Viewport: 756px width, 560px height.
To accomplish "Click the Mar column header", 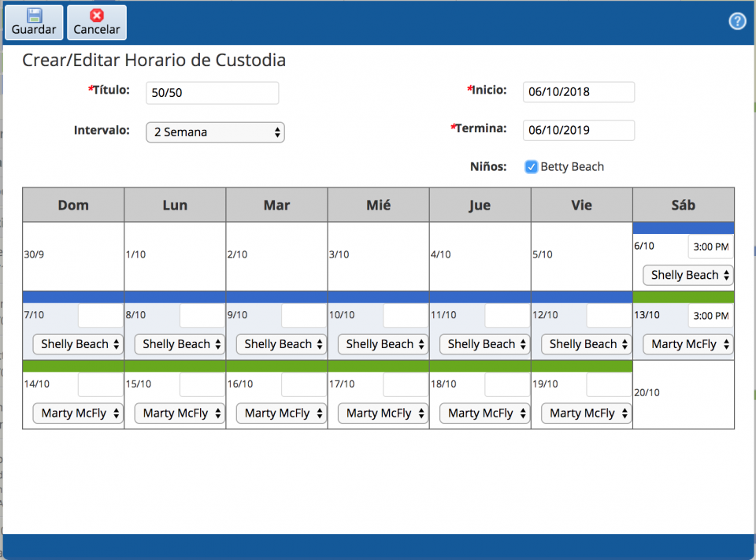I will [x=276, y=205].
